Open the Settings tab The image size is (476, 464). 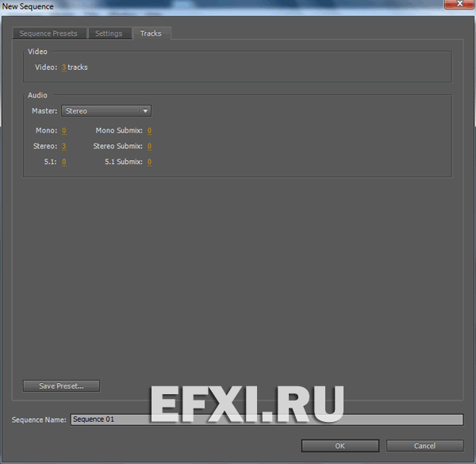(x=109, y=33)
